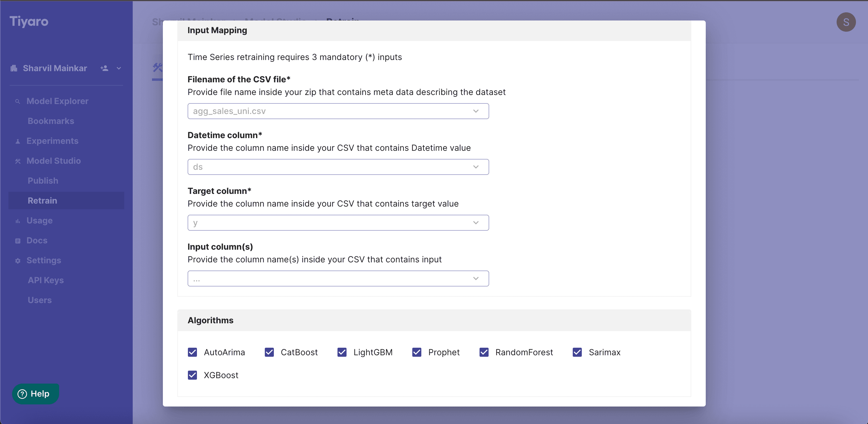Open the Input column(s) dropdown
Image resolution: width=868 pixels, height=424 pixels.
pyautogui.click(x=338, y=278)
